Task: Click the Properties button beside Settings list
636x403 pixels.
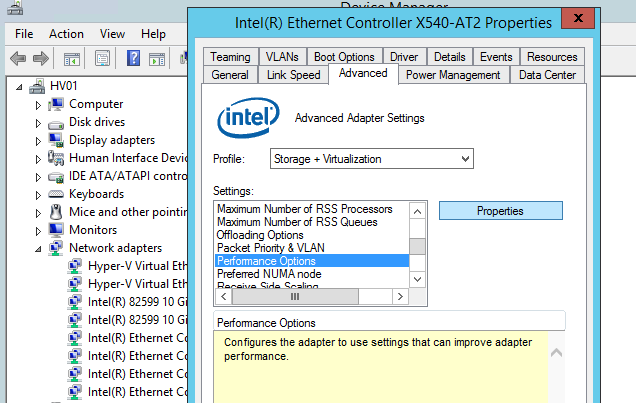Action: pos(501,211)
